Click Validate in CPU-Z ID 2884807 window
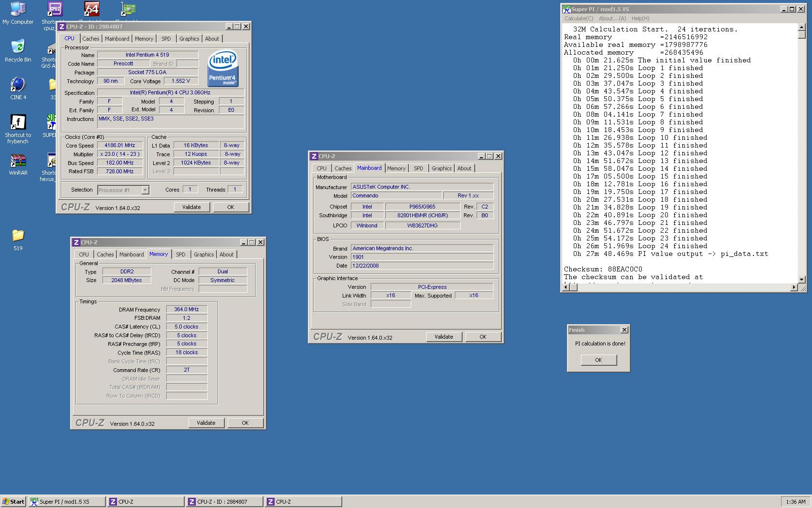 [x=191, y=207]
